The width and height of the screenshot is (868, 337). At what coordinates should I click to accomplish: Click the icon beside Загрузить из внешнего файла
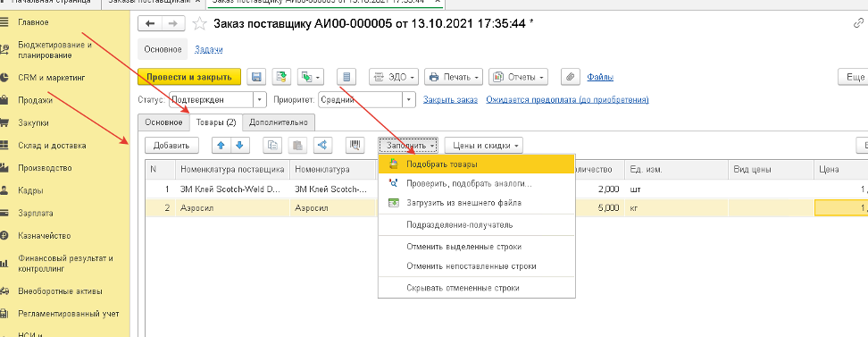tap(394, 203)
